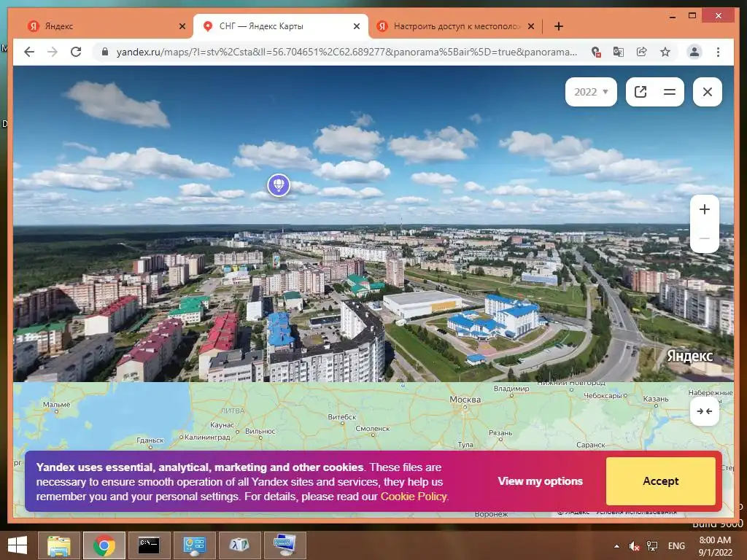Viewport: 747px width, 560px height.
Task: Switch ENG input language
Action: pos(676,546)
